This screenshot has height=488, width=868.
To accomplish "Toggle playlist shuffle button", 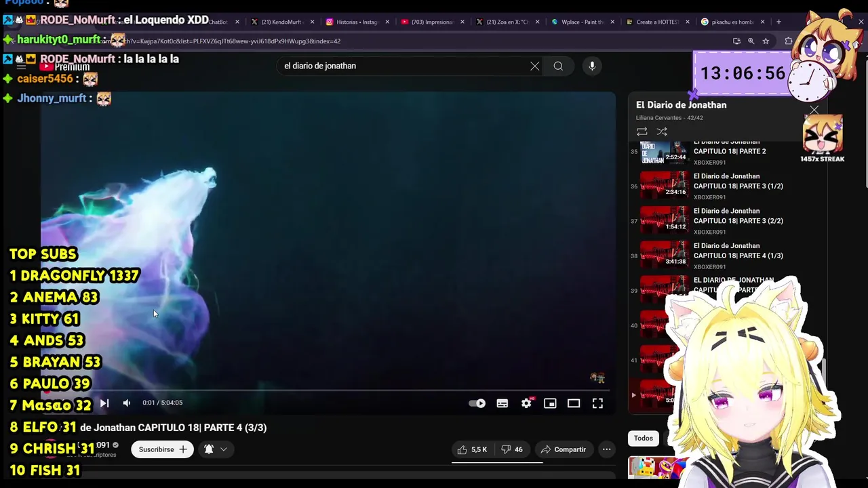I will [x=662, y=131].
